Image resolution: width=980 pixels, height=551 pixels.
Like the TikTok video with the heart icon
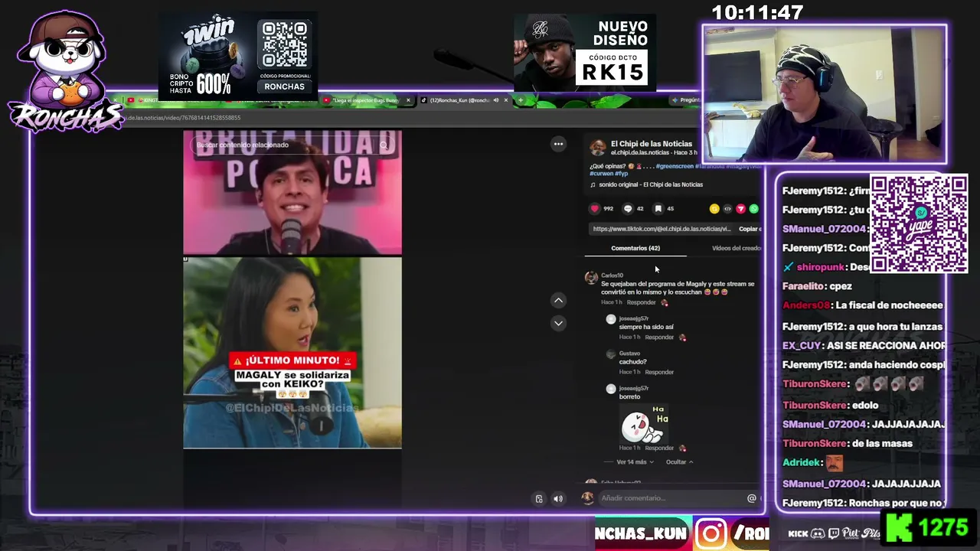tap(595, 208)
